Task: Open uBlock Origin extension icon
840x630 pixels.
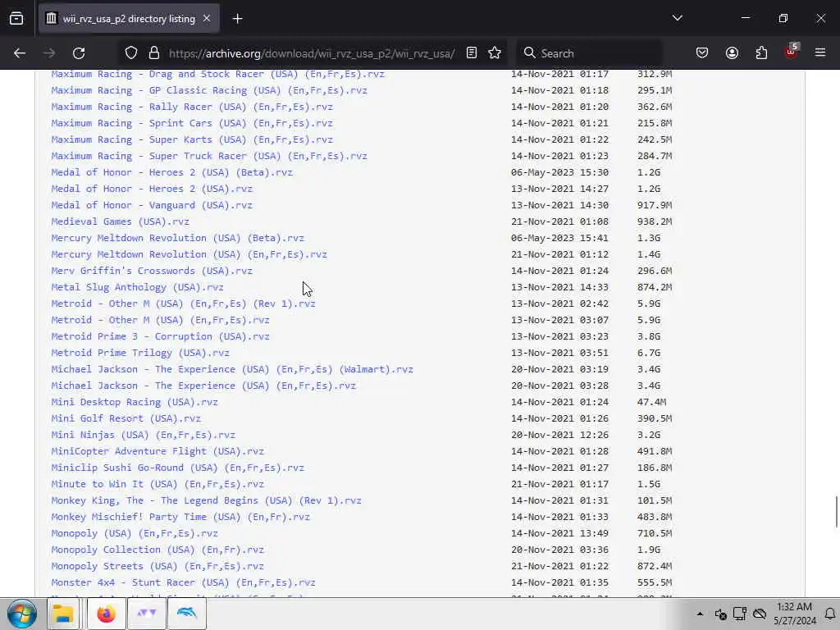Action: (792, 52)
